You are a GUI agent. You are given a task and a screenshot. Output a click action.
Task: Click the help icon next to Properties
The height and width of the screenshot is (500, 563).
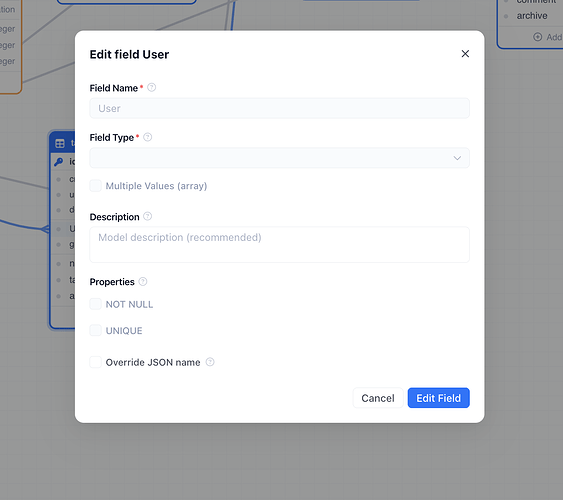click(143, 281)
